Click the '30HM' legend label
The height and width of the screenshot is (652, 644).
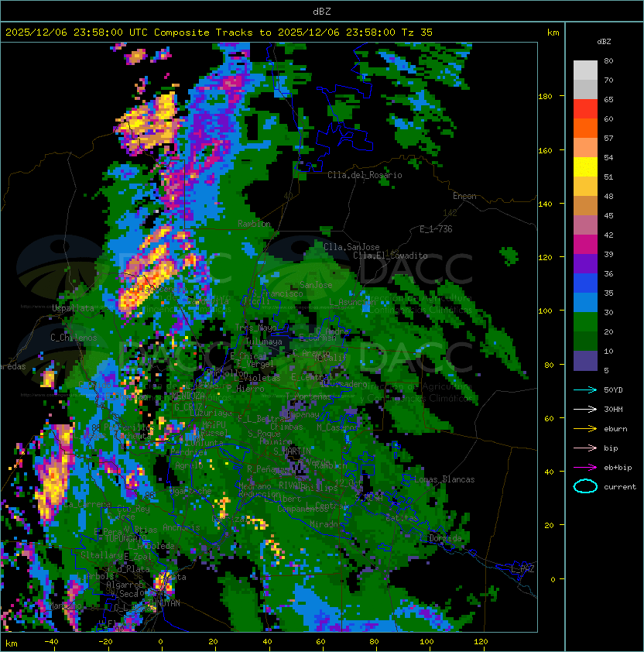[x=613, y=410]
